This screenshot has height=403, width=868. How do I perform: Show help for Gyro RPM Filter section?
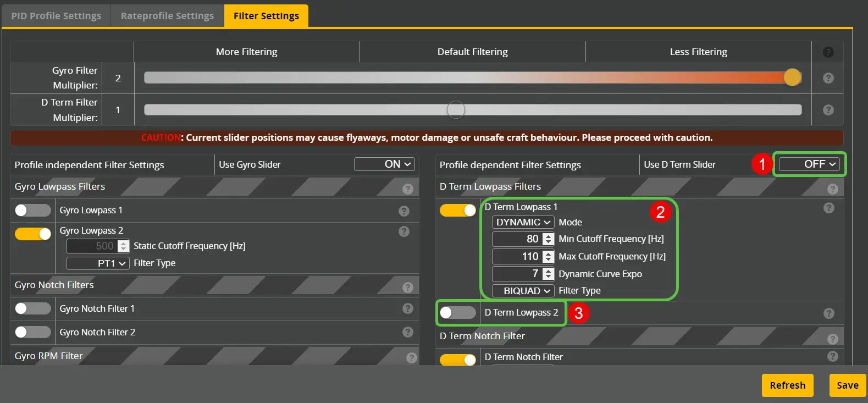[x=411, y=357]
